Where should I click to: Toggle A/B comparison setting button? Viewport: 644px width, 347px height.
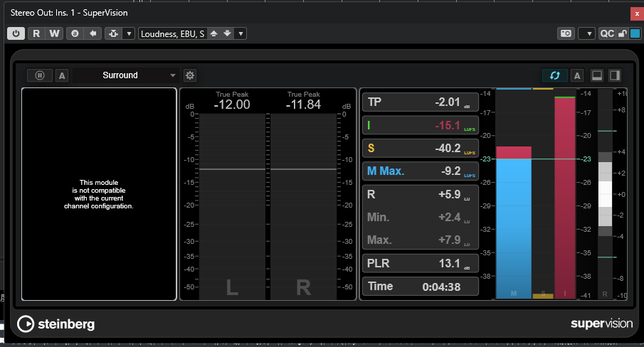75,33
